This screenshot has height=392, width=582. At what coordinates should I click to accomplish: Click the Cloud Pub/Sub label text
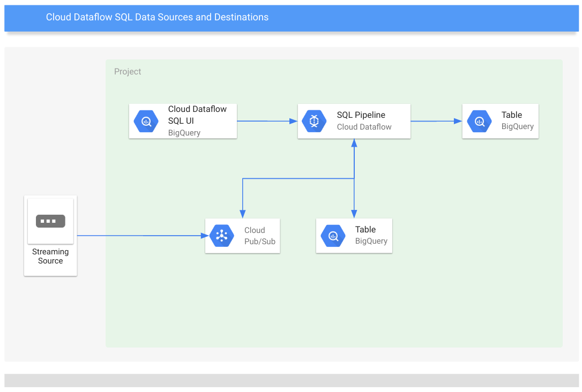(x=260, y=236)
